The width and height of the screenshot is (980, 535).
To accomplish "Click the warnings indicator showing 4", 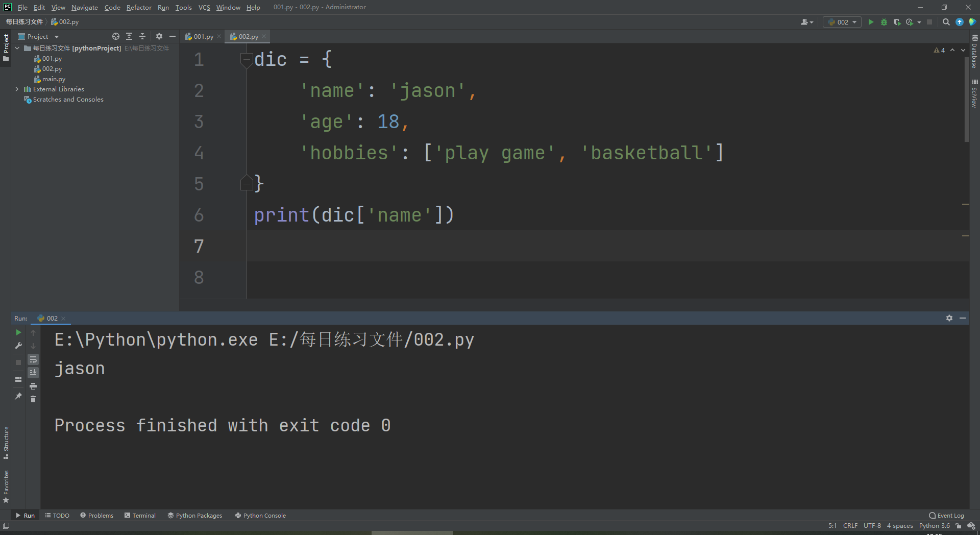I will [x=939, y=50].
